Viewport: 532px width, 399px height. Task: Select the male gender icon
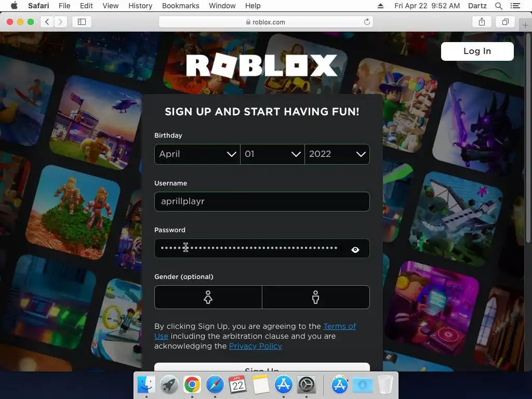pyautogui.click(x=315, y=297)
